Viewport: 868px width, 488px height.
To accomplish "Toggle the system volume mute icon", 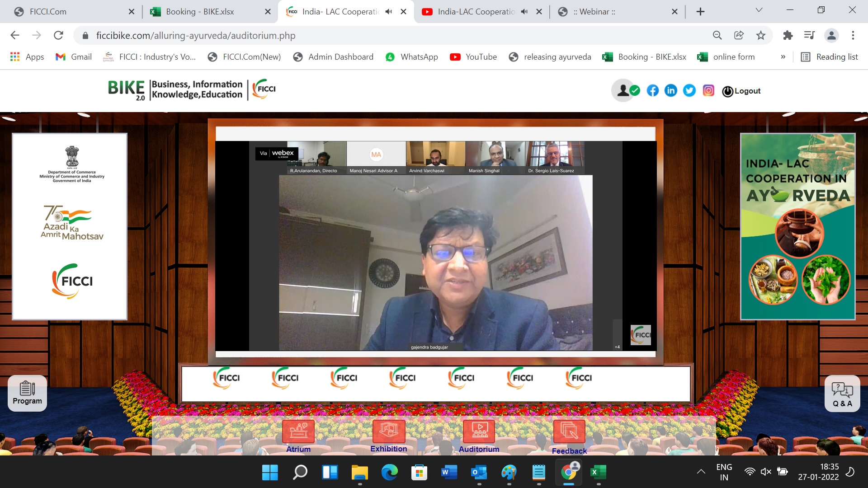I will pyautogui.click(x=766, y=472).
